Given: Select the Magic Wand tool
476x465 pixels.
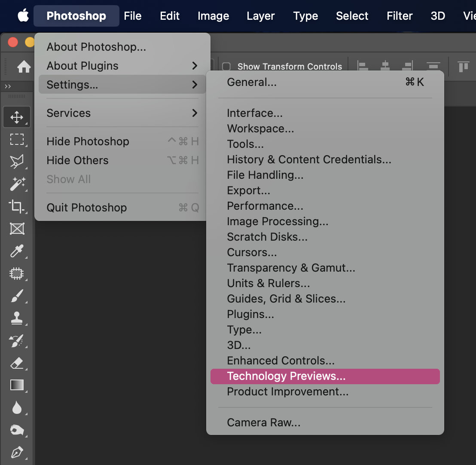Looking at the screenshot, I should [17, 184].
